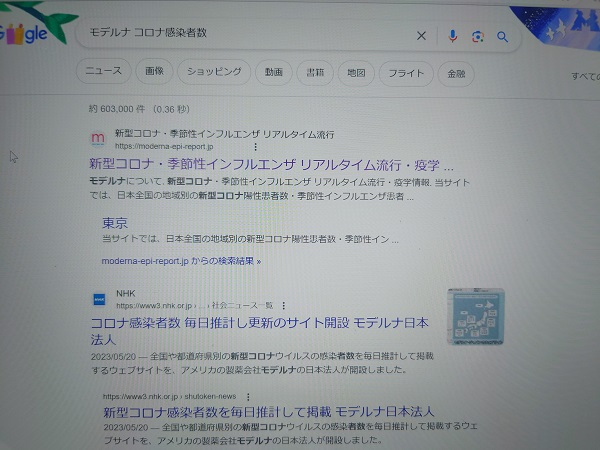Open three-dot menu beside shutoken-news URL
The image size is (600, 450).
click(x=248, y=397)
